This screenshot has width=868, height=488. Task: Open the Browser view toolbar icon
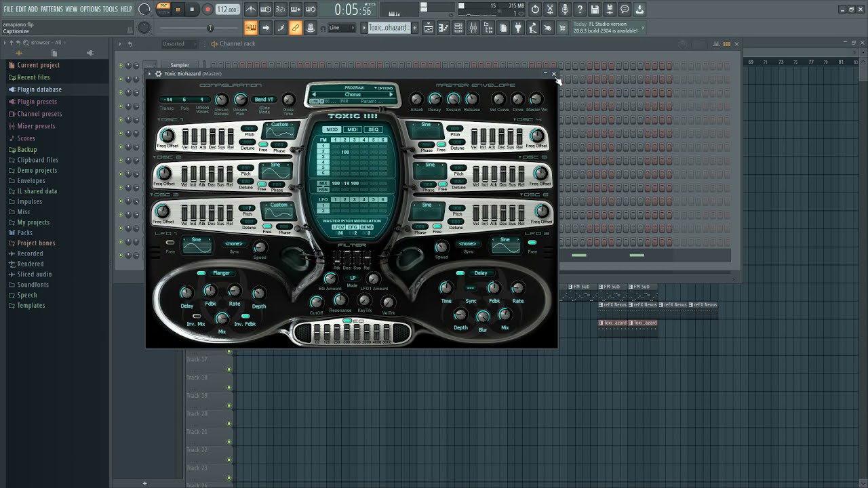click(x=488, y=28)
